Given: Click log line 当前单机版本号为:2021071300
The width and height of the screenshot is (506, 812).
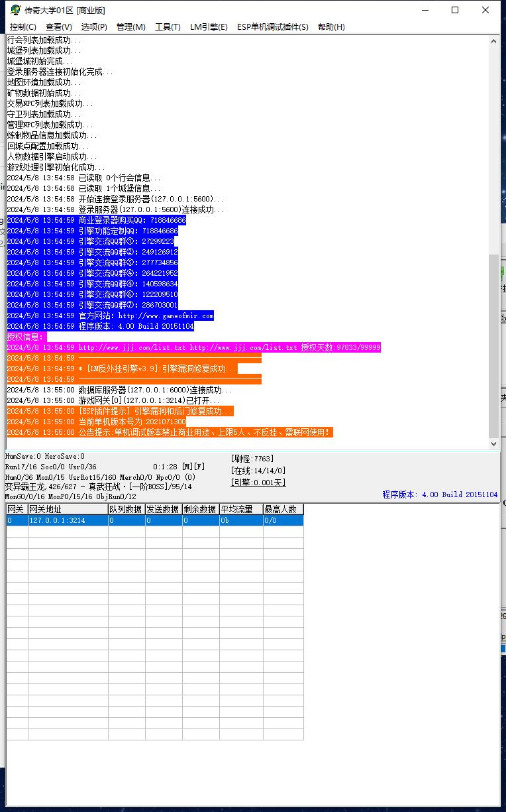Looking at the screenshot, I should [97, 422].
